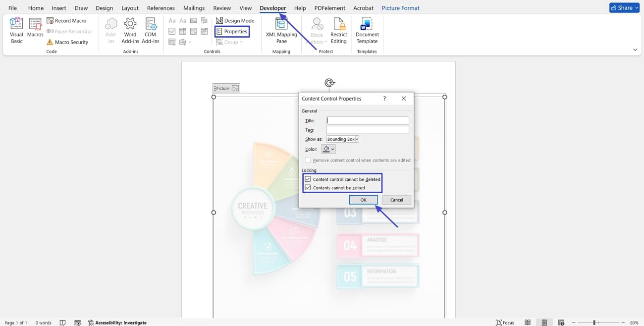This screenshot has width=644, height=326.
Task: Open the Visual Basic editor
Action: [16, 31]
